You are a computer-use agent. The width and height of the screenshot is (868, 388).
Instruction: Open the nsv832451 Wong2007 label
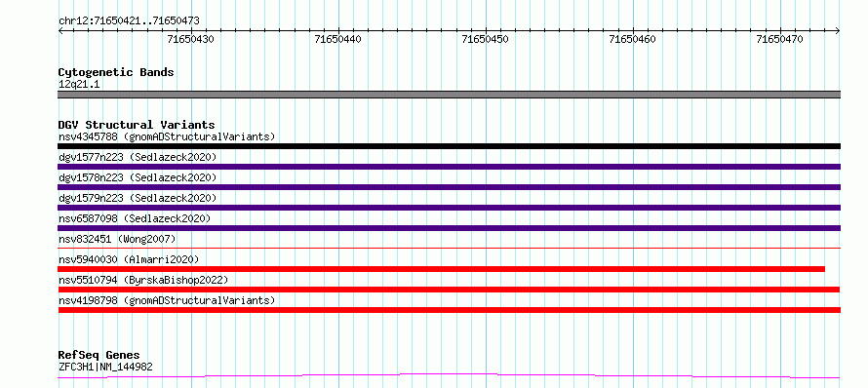click(x=117, y=239)
